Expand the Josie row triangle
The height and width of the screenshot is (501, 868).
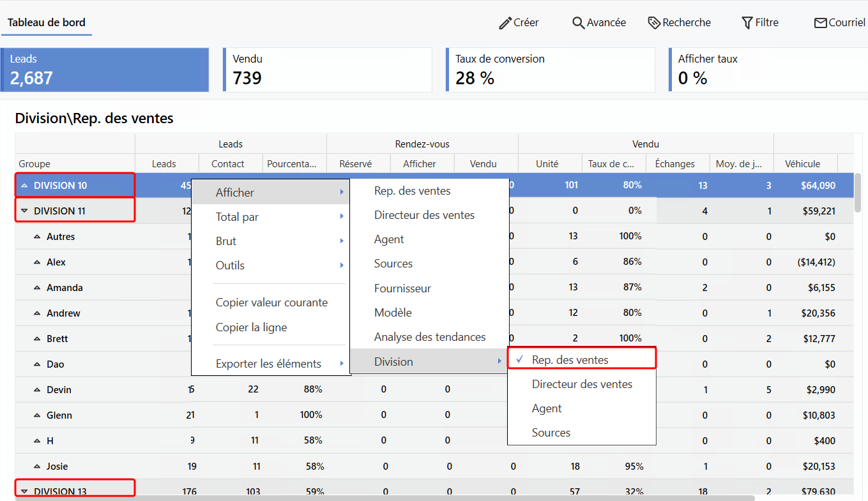(x=37, y=467)
